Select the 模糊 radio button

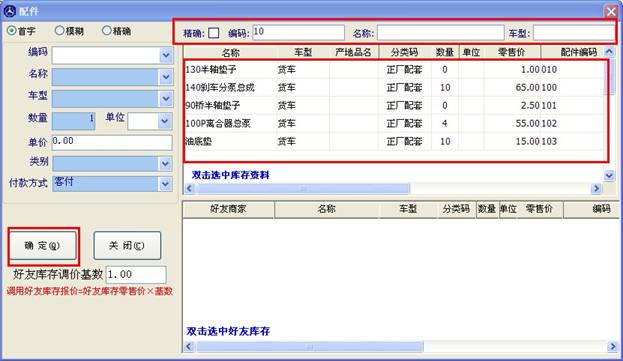pos(60,30)
